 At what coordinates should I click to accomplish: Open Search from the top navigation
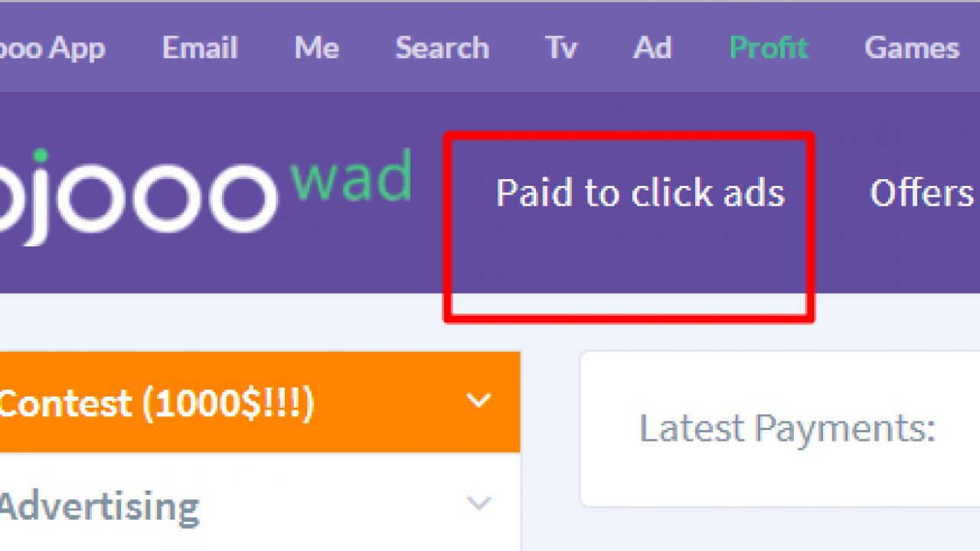(x=442, y=48)
